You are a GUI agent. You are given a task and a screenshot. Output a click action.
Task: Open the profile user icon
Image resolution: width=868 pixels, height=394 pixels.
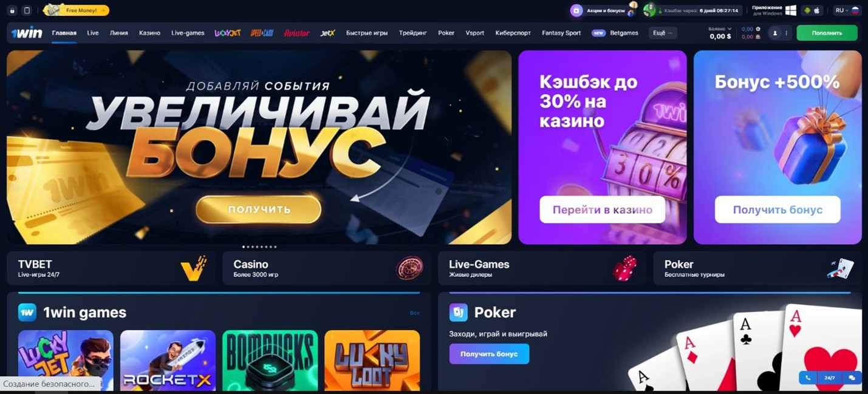[x=775, y=33]
